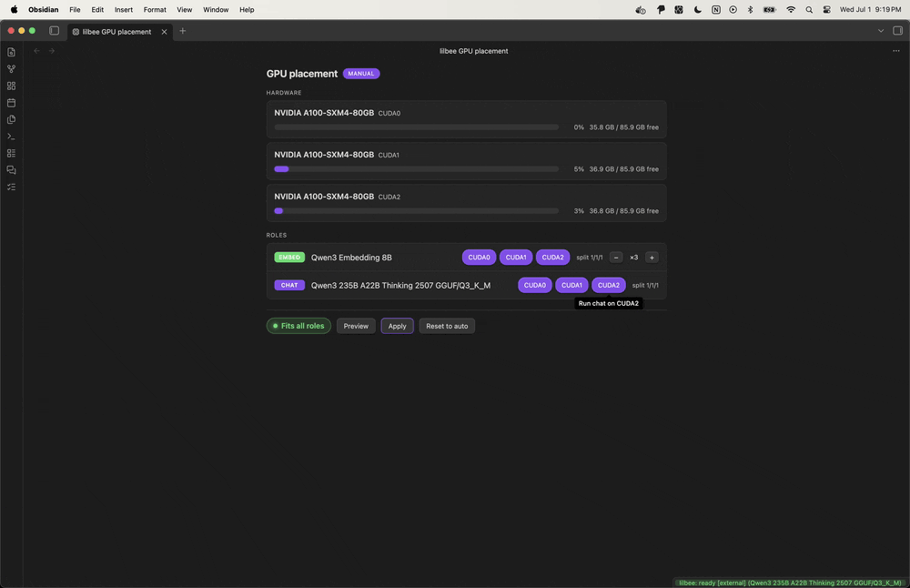910x588 pixels.
Task: Toggle CUDA1 for the CHAT role
Action: (x=571, y=285)
